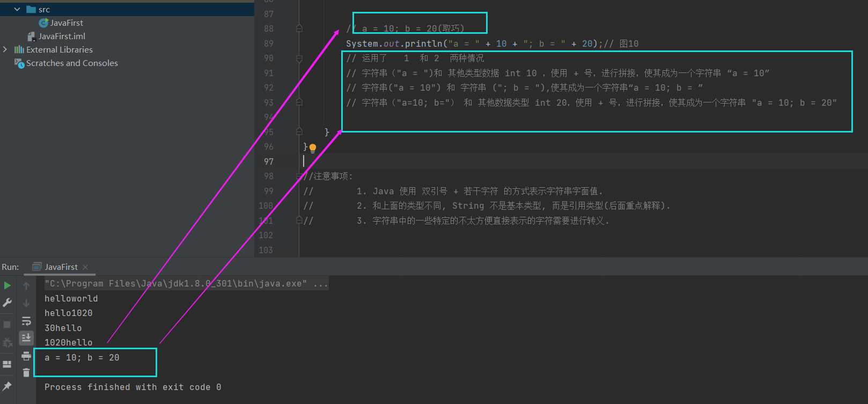Restore layout using the panels icon
This screenshot has height=404, width=868.
pos(8,364)
